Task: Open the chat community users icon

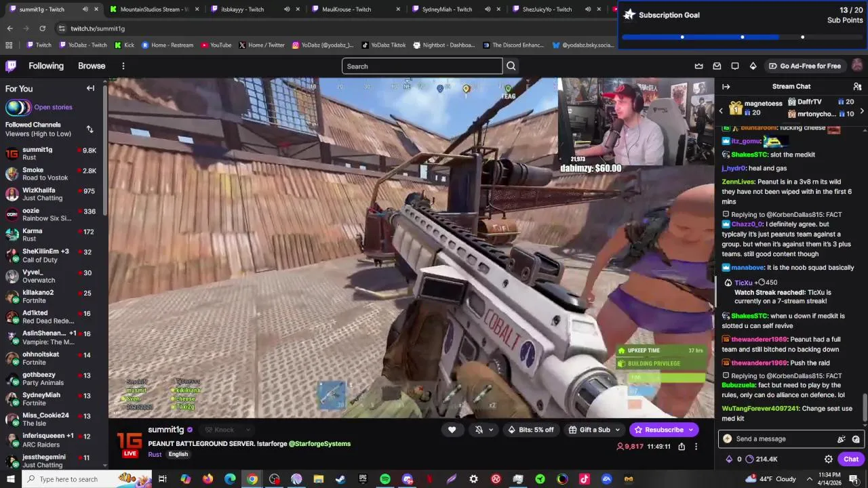Action: (857, 87)
